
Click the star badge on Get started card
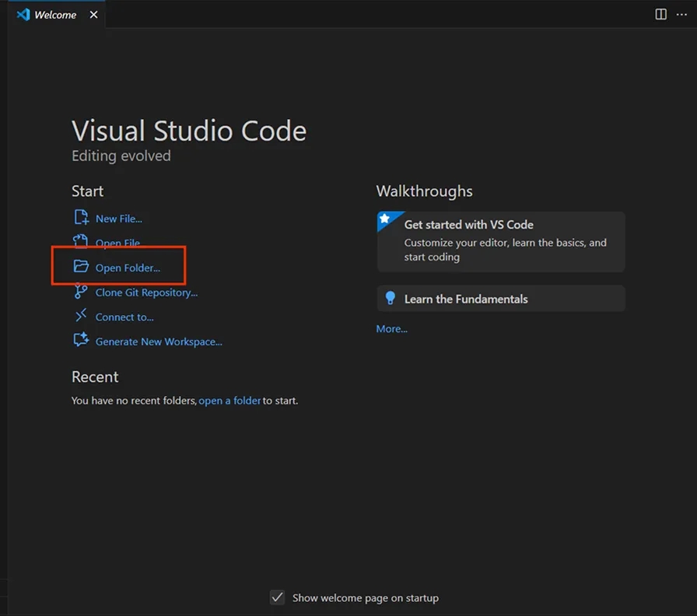[385, 219]
